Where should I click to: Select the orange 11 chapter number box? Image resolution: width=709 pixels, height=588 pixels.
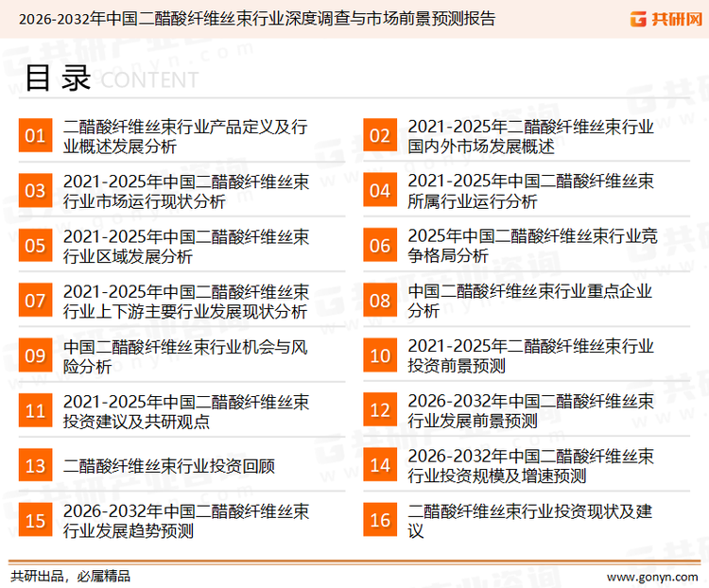point(35,410)
